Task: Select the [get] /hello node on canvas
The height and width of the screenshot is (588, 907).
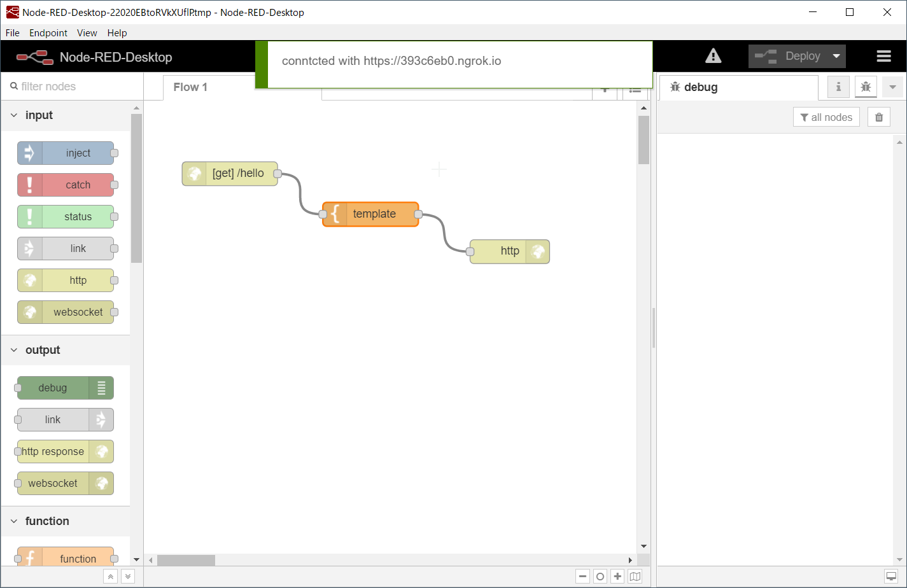Action: point(230,173)
